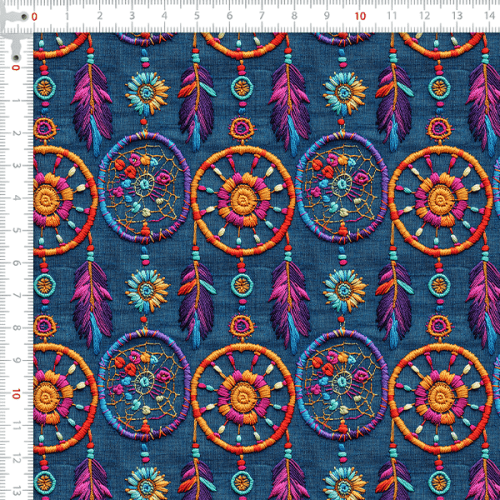The image size is (500, 500).
Task: Pick the 2 mark on the left ruler
Action: tap(16, 133)
